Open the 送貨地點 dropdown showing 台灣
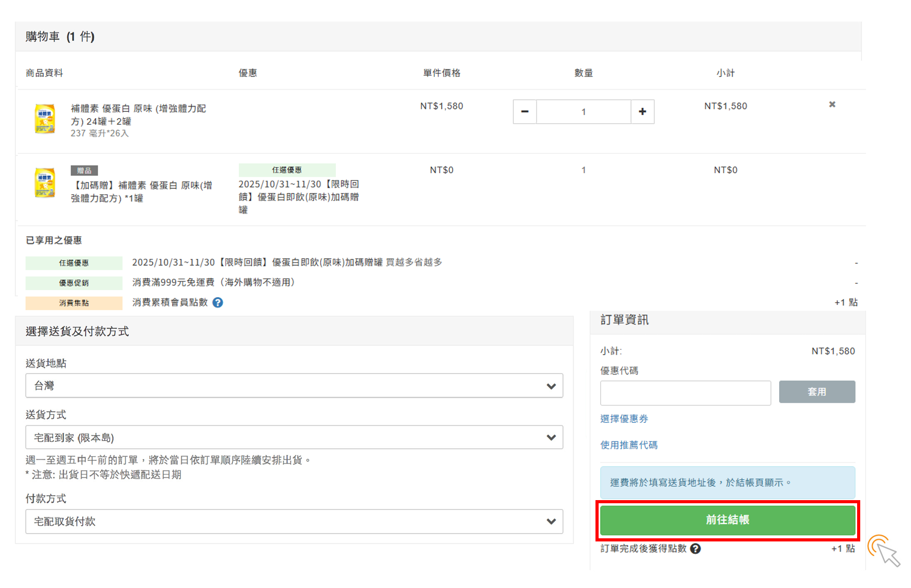The height and width of the screenshot is (588, 911). [x=294, y=386]
